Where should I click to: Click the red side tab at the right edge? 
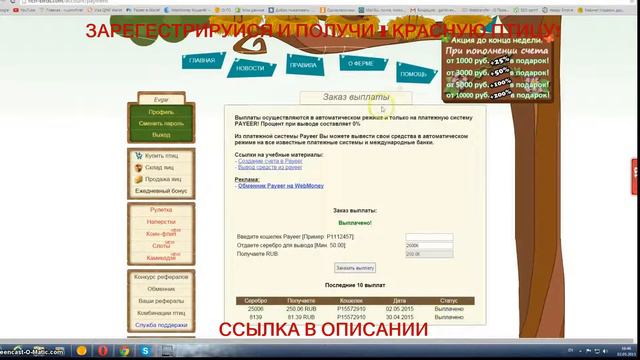tap(636, 177)
